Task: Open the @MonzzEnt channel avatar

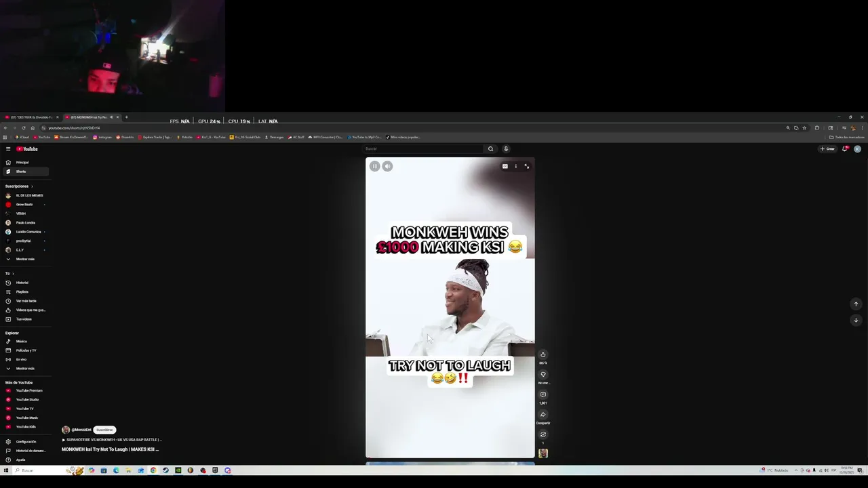Action: [66, 430]
